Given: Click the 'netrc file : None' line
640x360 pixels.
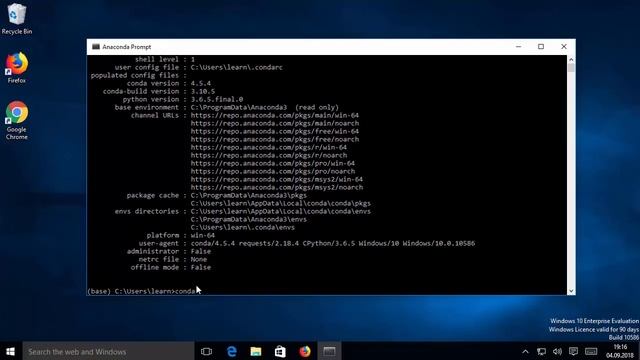Looking at the screenshot, I should pyautogui.click(x=173, y=260).
